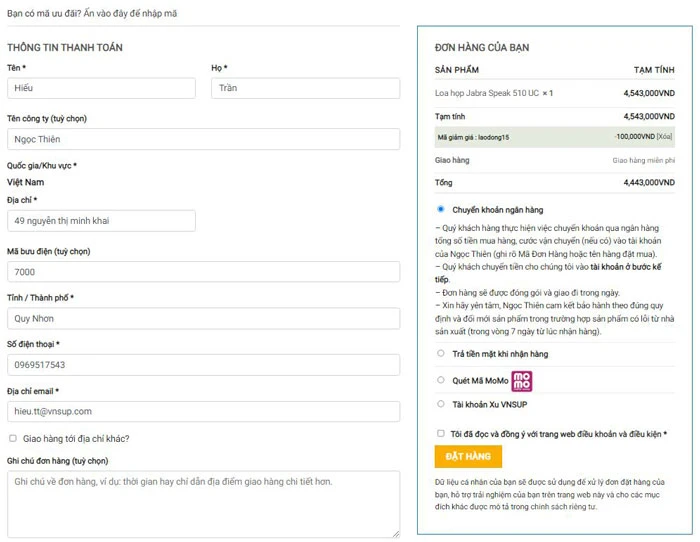The width and height of the screenshot is (700, 542).
Task: Click the phone number field 0969517543
Action: tap(203, 365)
